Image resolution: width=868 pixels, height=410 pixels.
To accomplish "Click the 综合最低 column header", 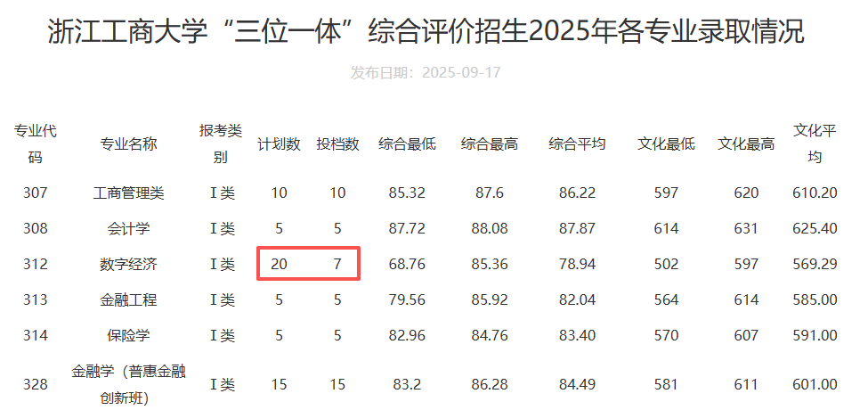I will point(408,144).
